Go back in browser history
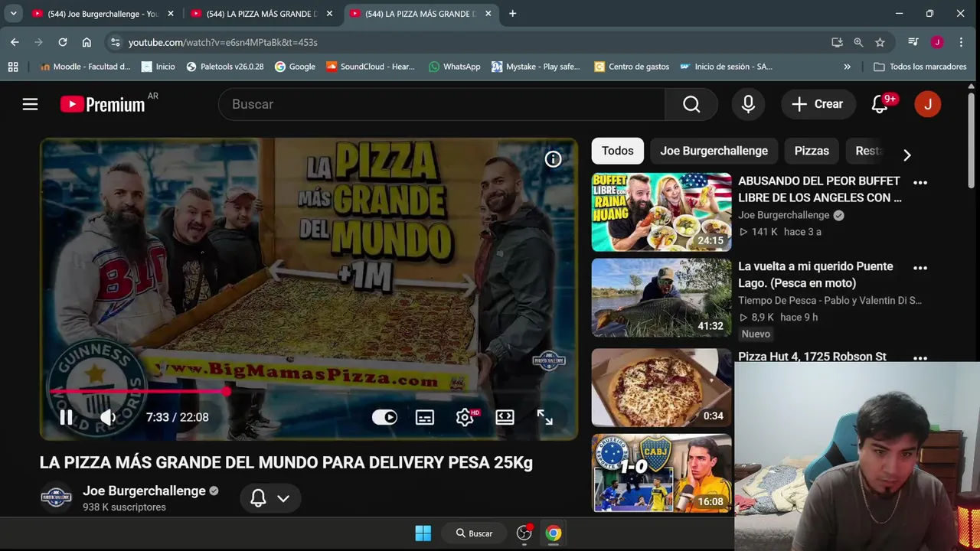 click(15, 42)
